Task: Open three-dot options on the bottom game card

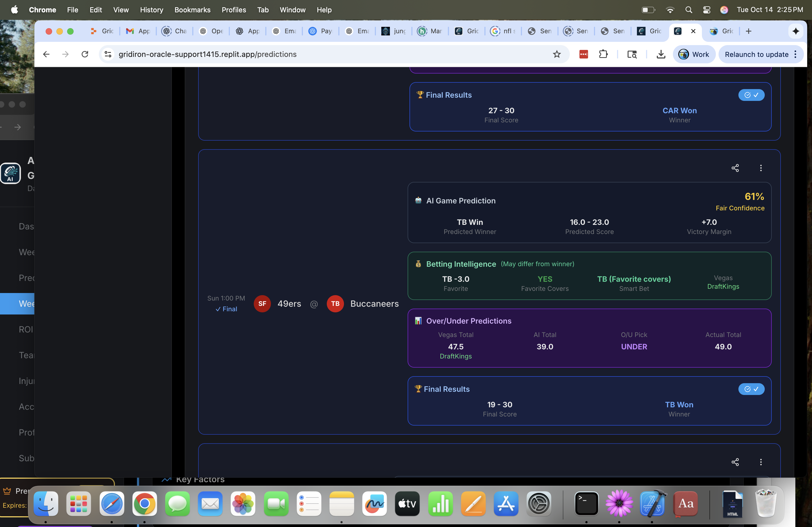Action: 760,462
